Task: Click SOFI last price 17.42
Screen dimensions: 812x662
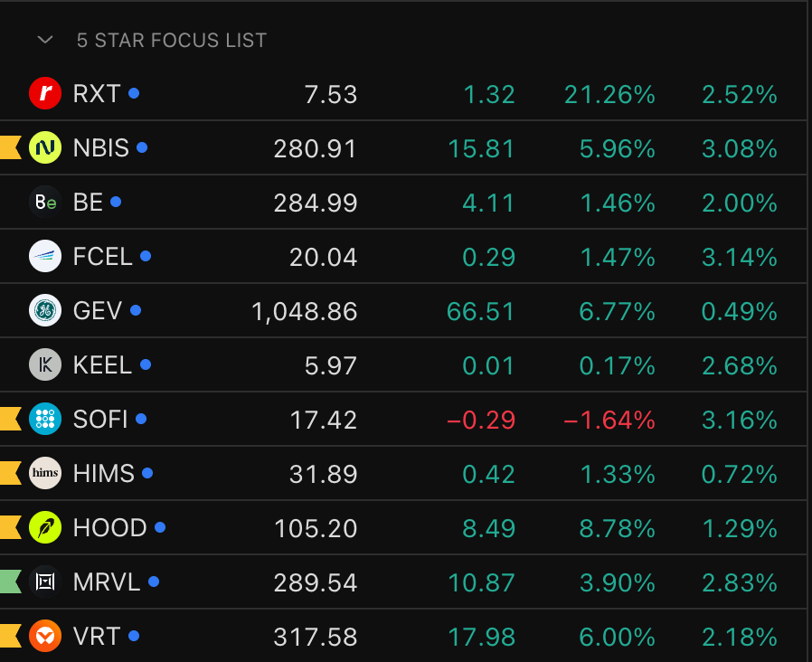Action: (323, 421)
